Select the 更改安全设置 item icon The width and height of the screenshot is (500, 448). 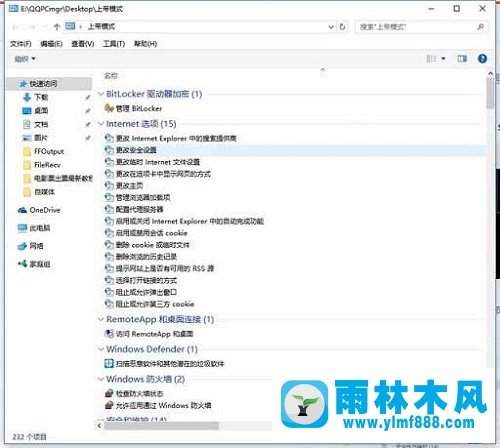[x=109, y=150]
